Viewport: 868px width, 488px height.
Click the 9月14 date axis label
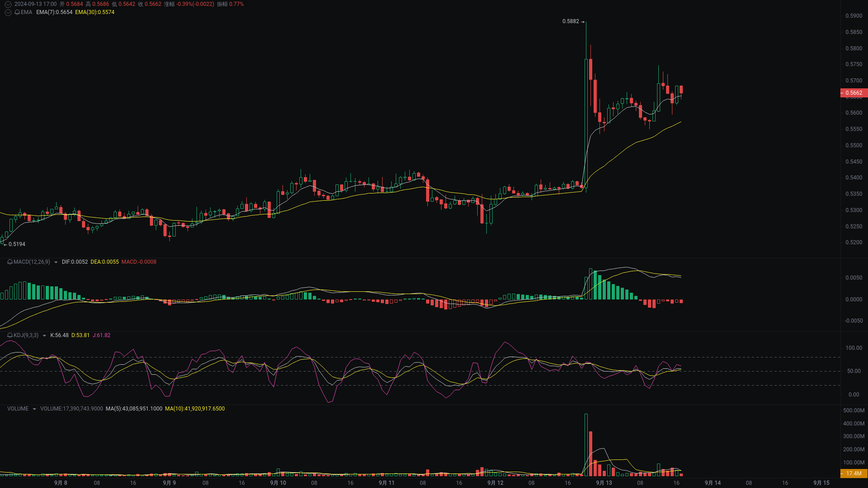click(712, 483)
